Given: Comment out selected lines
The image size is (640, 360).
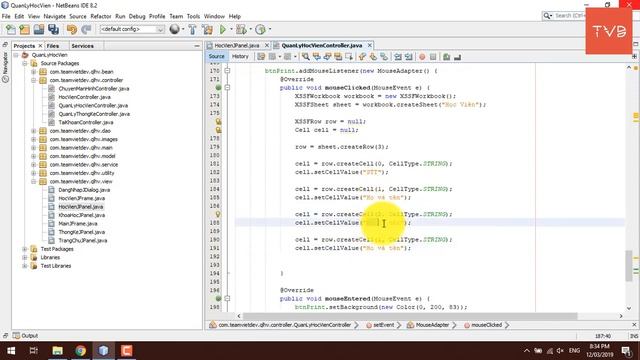Looking at the screenshot, I should [447, 57].
